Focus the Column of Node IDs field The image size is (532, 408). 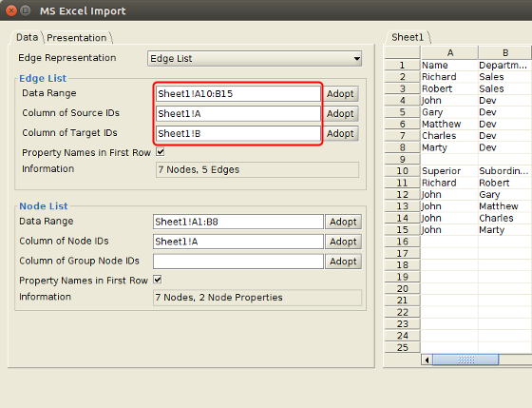pyautogui.click(x=238, y=242)
